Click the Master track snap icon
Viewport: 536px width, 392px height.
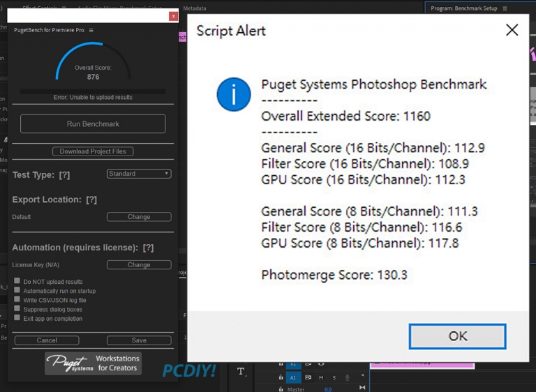(x=362, y=388)
